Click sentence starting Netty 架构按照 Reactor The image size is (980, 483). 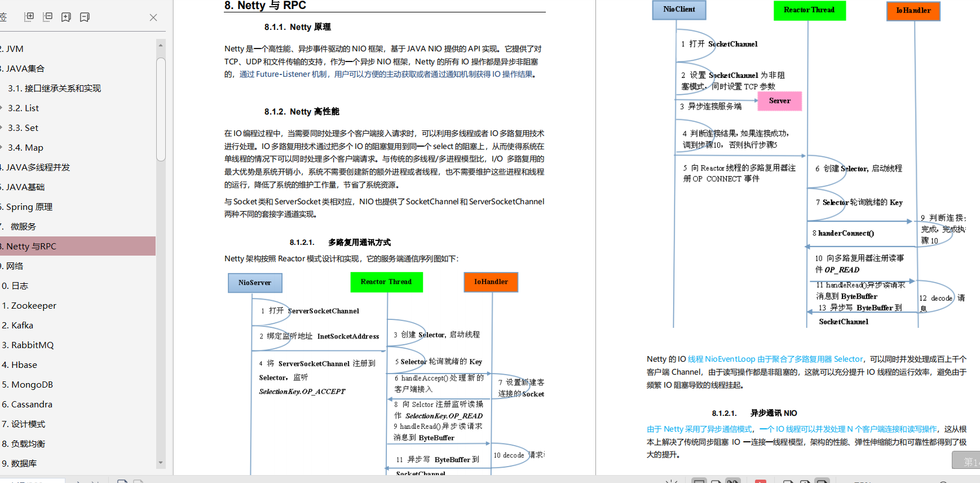pos(342,258)
